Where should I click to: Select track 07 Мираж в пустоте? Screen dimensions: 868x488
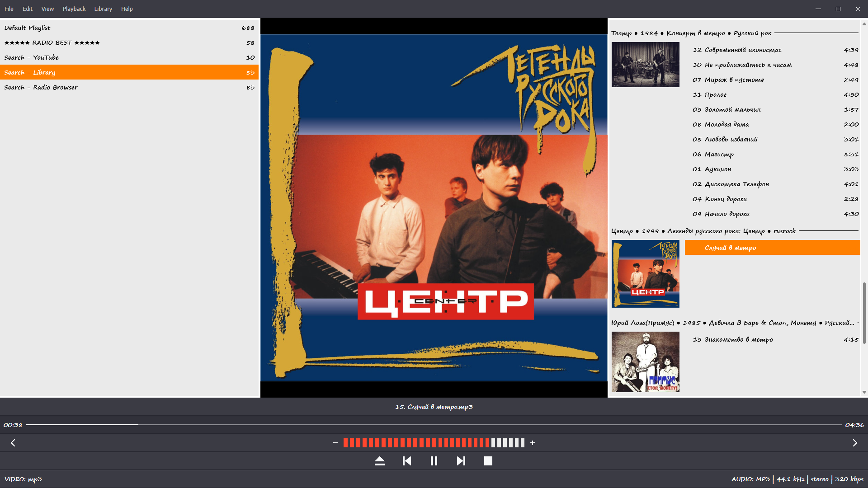click(x=773, y=80)
